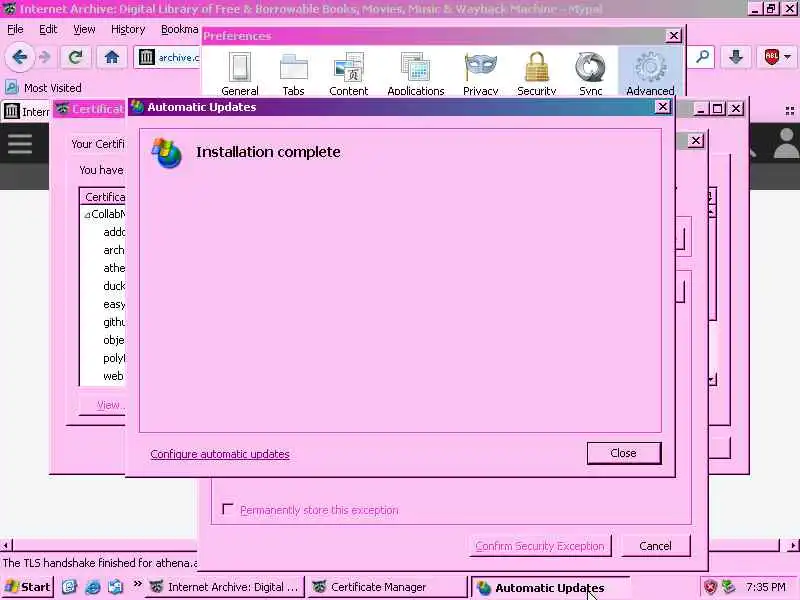Click the system clock showing 7:35 PM
Screen dimensions: 800x600
point(765,587)
